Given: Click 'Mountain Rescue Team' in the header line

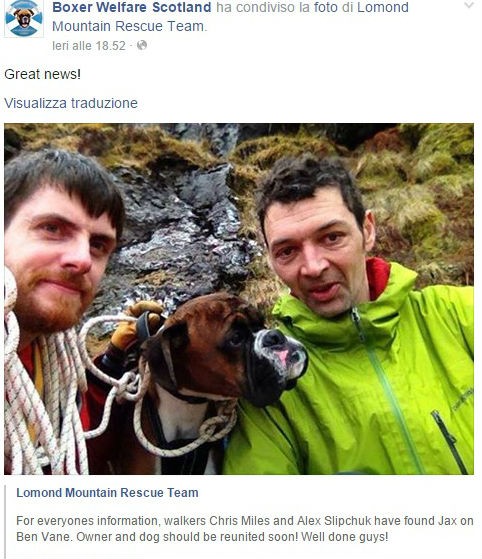Looking at the screenshot, I should tap(129, 26).
